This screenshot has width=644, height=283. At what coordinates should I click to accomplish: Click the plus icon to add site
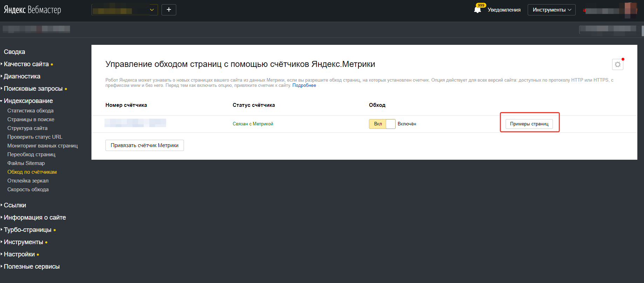[x=169, y=10]
